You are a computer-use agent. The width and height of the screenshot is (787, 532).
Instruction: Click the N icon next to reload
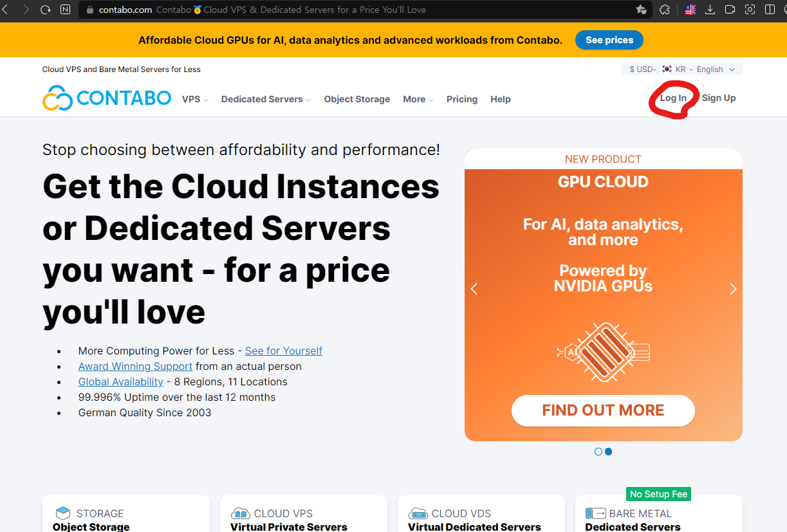coord(65,10)
